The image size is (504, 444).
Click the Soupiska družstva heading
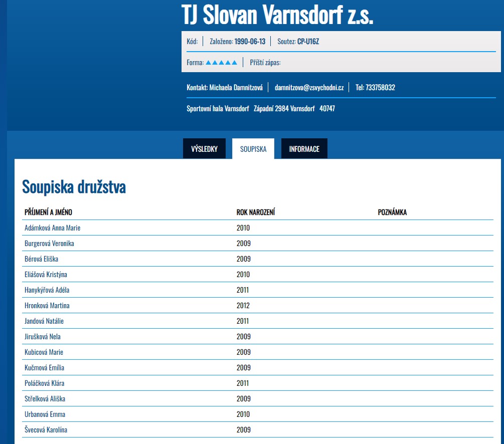coord(74,186)
